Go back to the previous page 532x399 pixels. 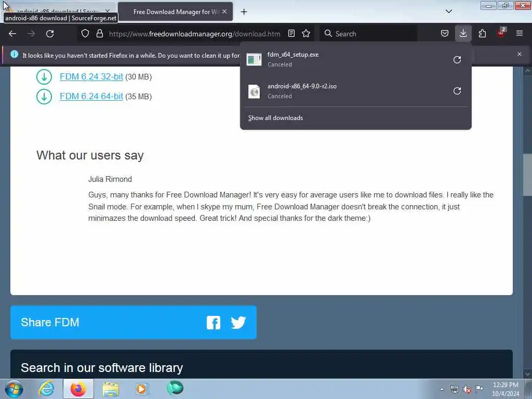click(12, 34)
